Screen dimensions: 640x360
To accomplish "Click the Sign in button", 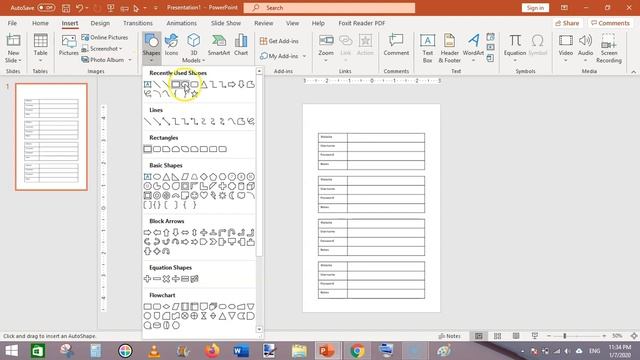I will (x=535, y=8).
